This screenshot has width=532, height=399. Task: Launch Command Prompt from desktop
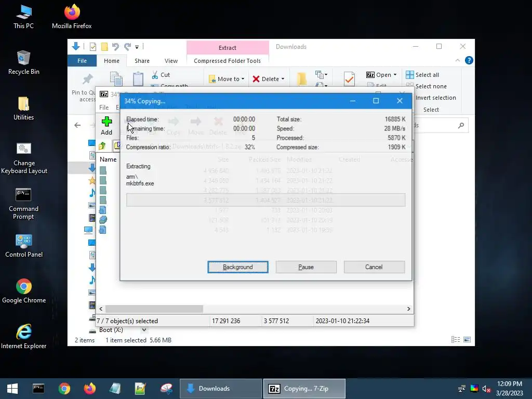(x=23, y=204)
